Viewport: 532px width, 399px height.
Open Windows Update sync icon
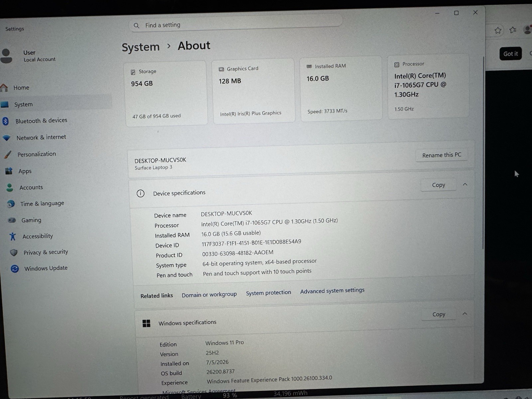click(x=15, y=269)
